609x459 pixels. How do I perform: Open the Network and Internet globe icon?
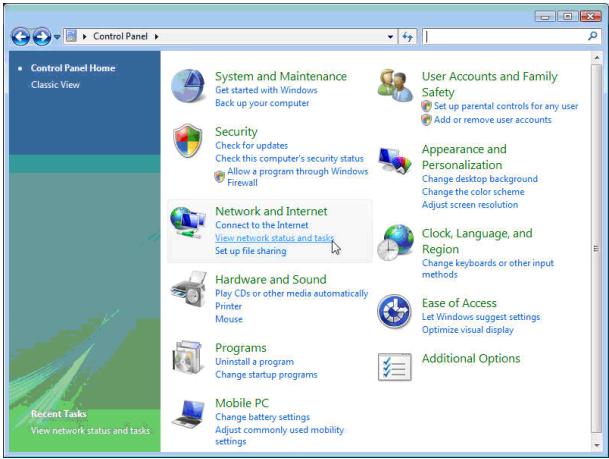tap(188, 222)
